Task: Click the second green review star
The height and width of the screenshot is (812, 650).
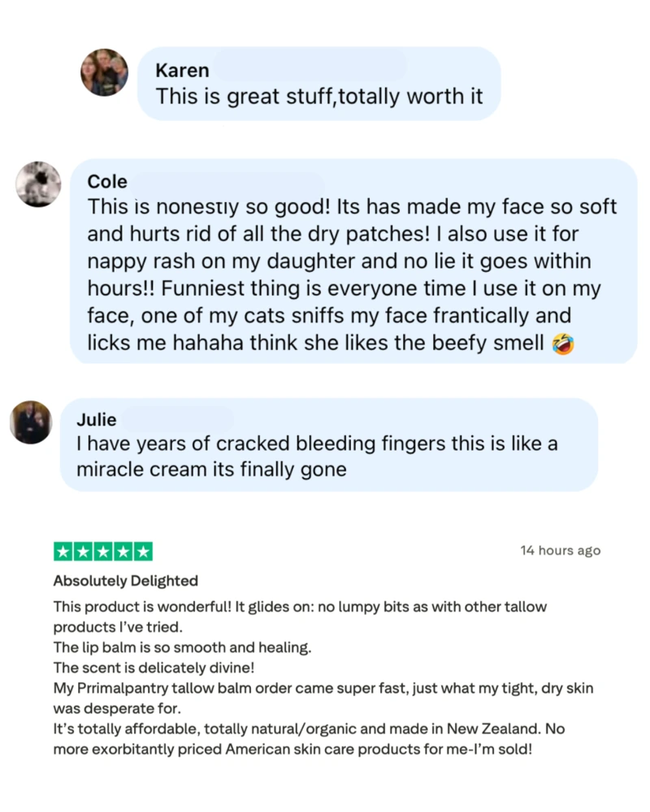Action: (x=83, y=551)
